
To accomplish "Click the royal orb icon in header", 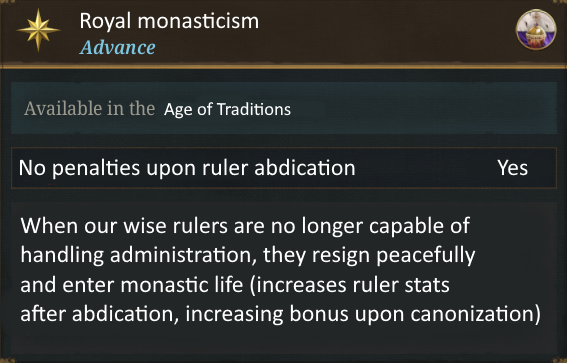I will [536, 30].
